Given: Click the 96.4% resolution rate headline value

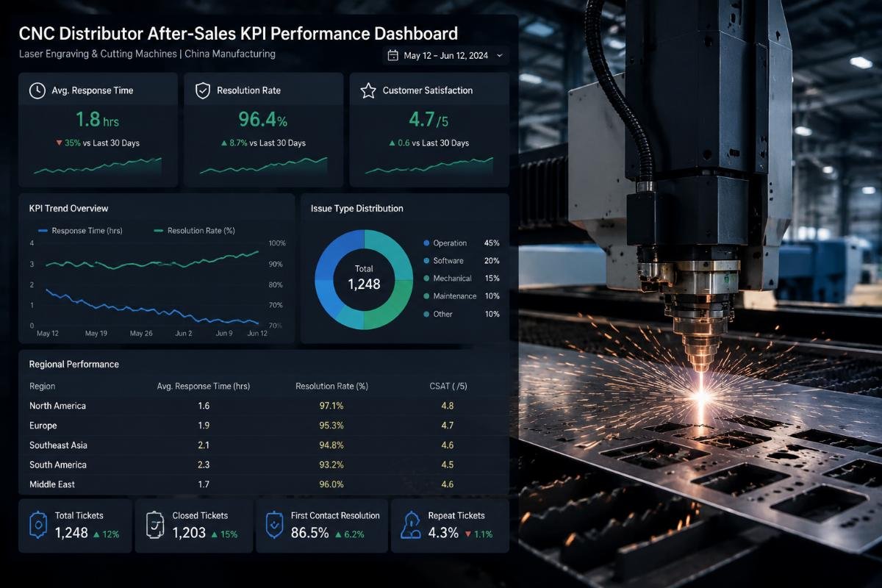Looking at the screenshot, I should (263, 119).
